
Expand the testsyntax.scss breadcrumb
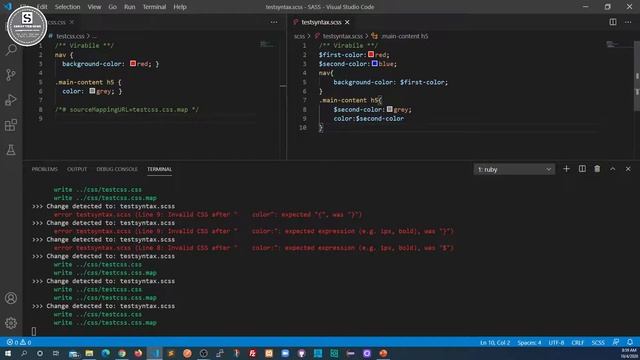tap(342, 36)
